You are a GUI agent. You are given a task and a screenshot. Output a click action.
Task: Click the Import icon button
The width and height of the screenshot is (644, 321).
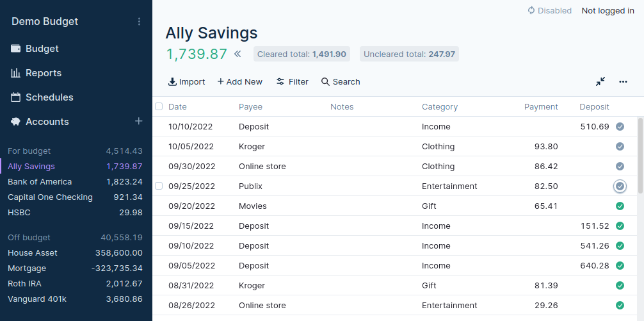[172, 82]
